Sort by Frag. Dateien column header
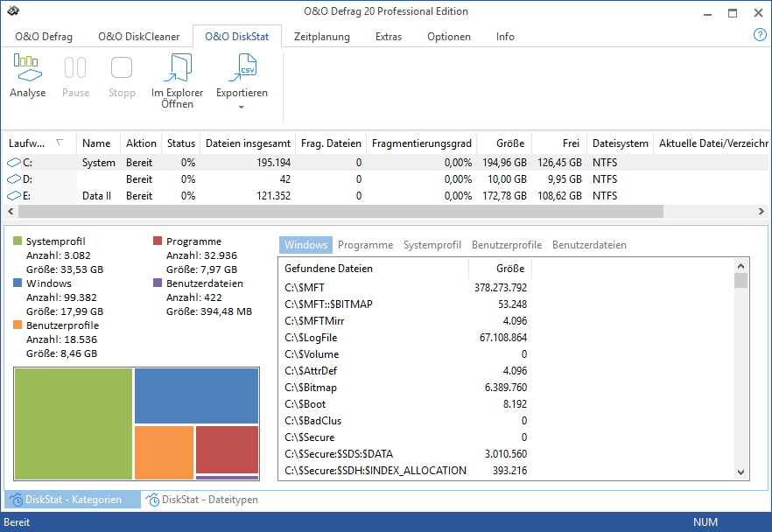Viewport: 772px width, 532px height. [331, 143]
